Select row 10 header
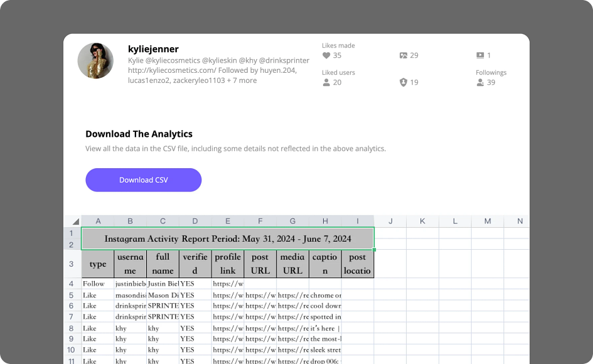The height and width of the screenshot is (364, 593). (72, 350)
